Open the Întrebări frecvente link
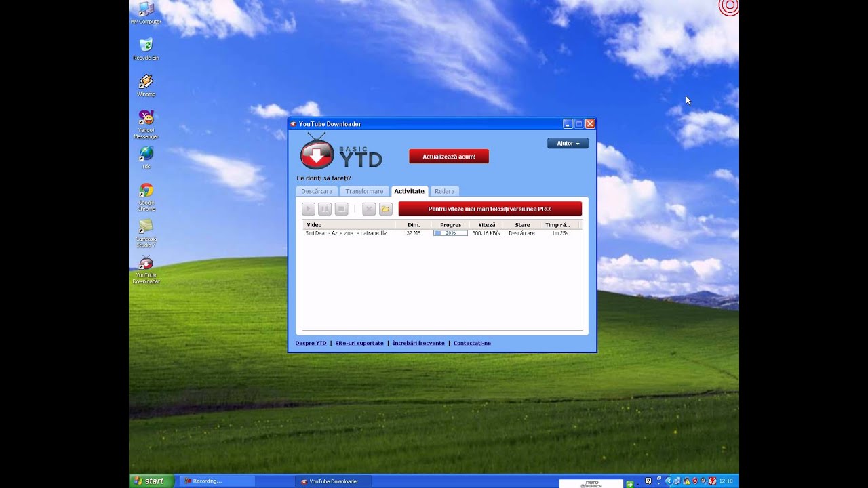The image size is (868, 488). click(418, 343)
